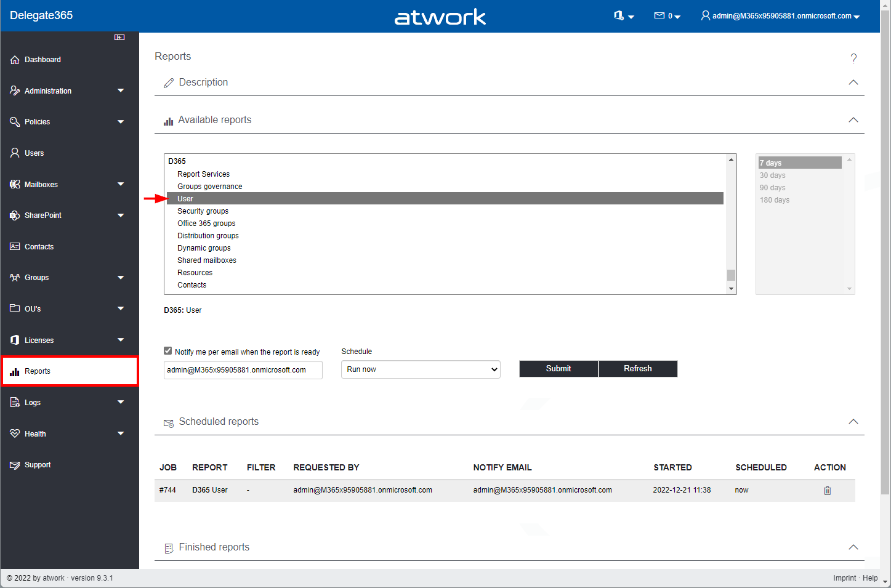Click the trash icon for job #744

click(x=827, y=491)
